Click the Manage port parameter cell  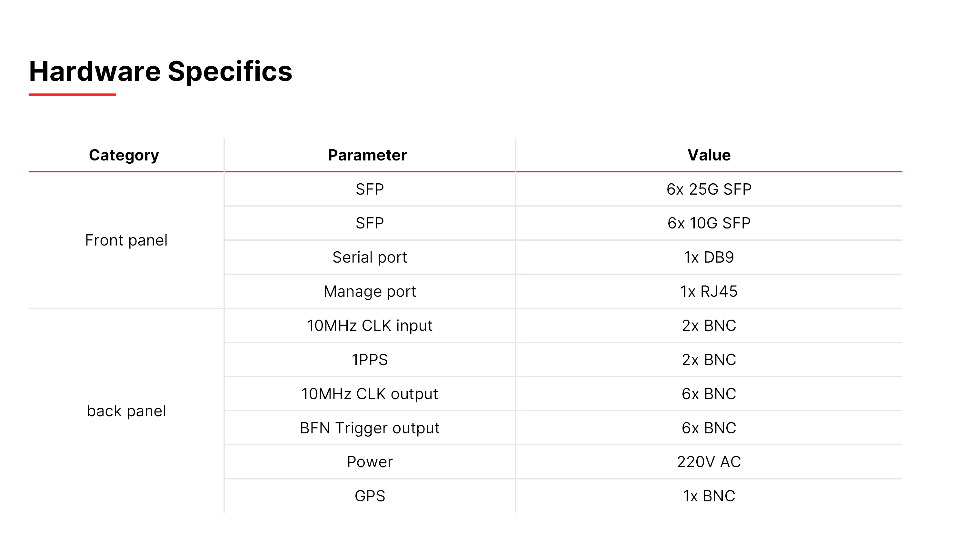pyautogui.click(x=370, y=292)
